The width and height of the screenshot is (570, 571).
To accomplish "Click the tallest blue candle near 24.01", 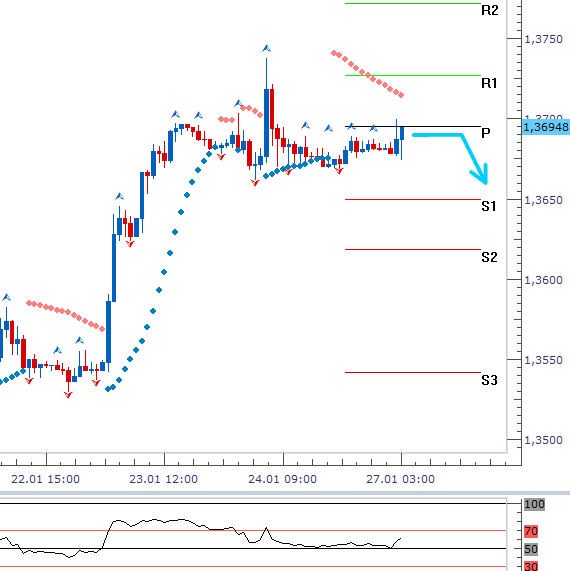I will point(267,123).
